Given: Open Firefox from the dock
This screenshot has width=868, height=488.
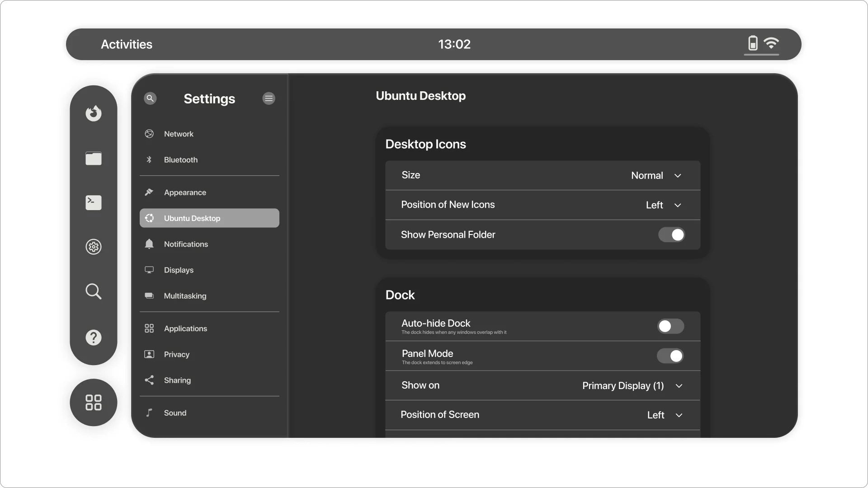Looking at the screenshot, I should point(94,113).
